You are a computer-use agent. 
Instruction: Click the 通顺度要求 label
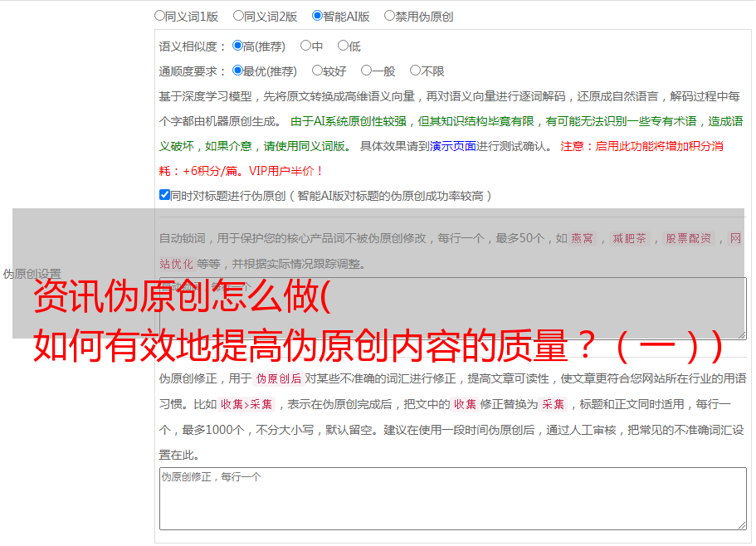tap(192, 72)
